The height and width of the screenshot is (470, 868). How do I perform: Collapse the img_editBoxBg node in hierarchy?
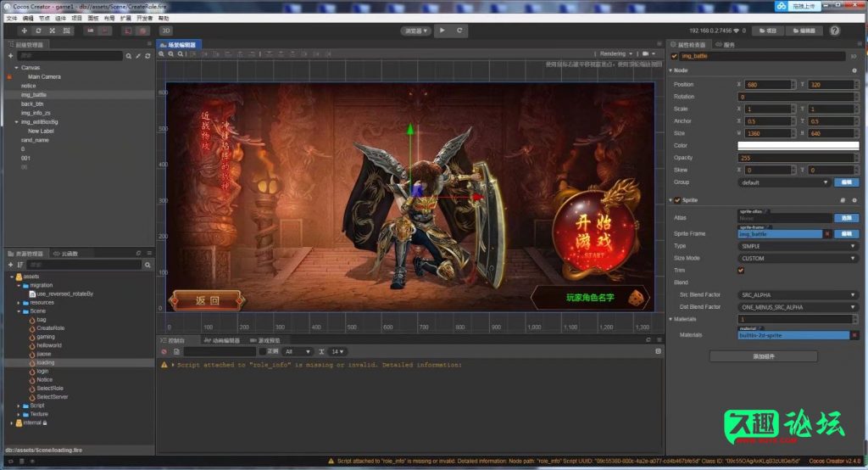17,122
